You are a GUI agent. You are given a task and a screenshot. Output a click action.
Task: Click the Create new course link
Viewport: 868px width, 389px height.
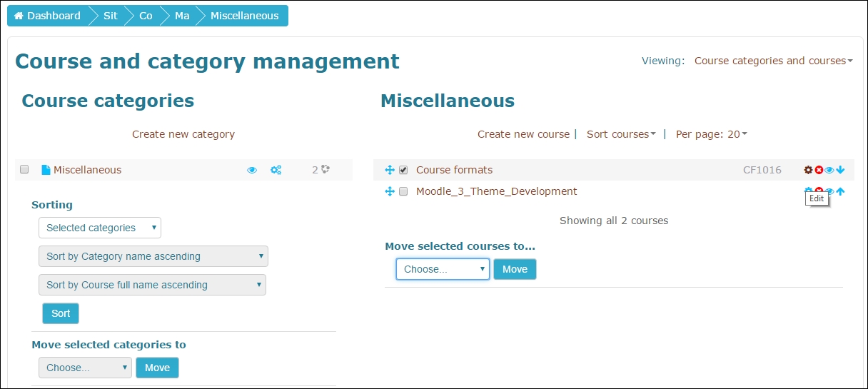523,134
